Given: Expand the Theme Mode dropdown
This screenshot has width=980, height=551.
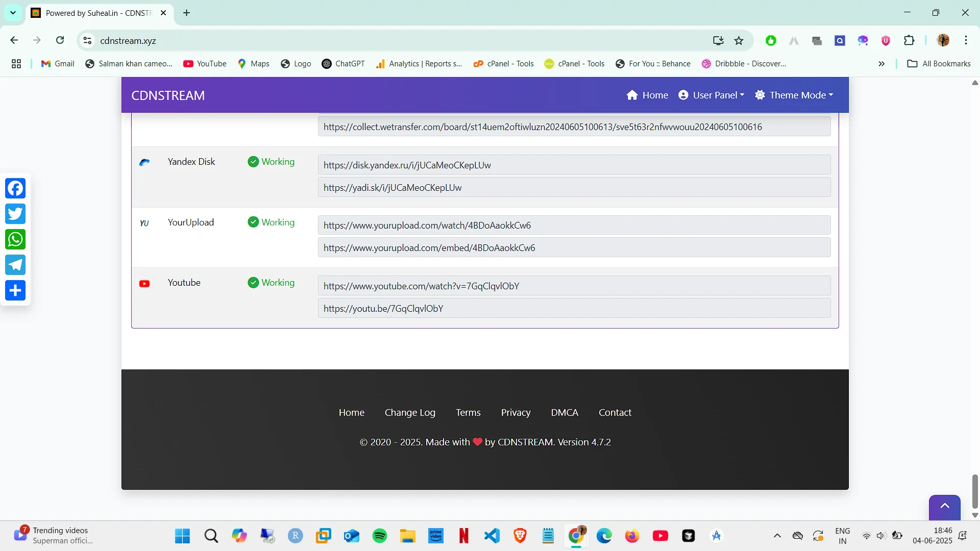Looking at the screenshot, I should point(794,95).
